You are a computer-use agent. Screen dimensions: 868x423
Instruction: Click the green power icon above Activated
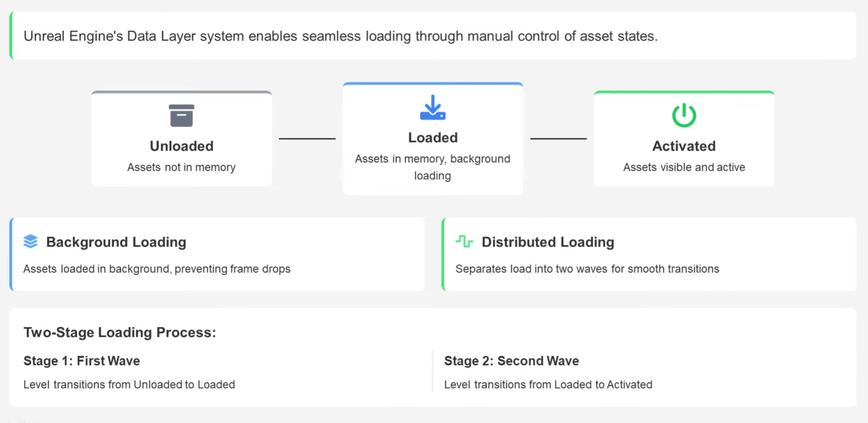(684, 115)
